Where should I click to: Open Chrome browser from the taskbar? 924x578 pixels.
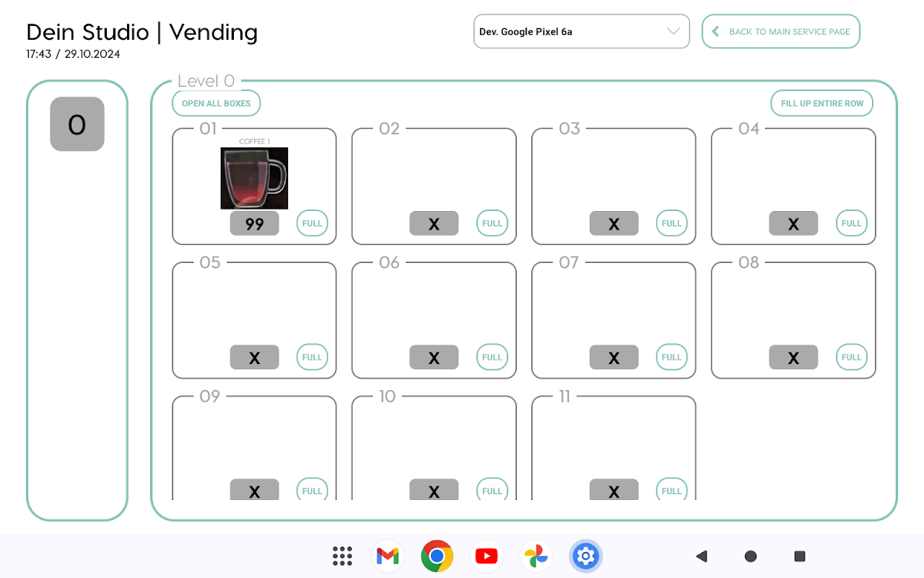point(437,556)
